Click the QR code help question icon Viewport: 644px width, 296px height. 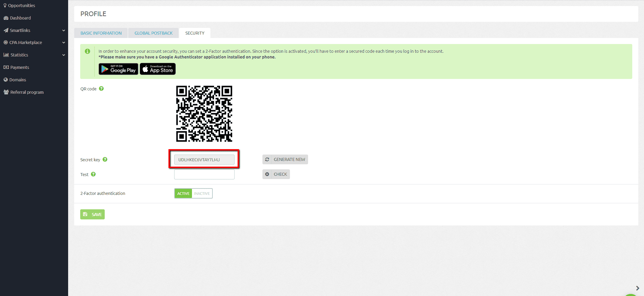point(101,89)
